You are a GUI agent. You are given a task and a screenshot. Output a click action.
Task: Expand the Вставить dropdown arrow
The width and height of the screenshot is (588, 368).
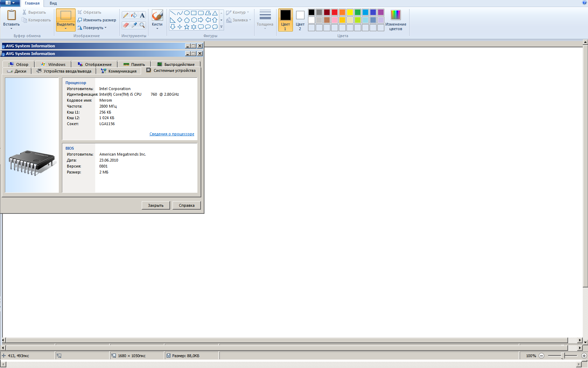pyautogui.click(x=12, y=28)
